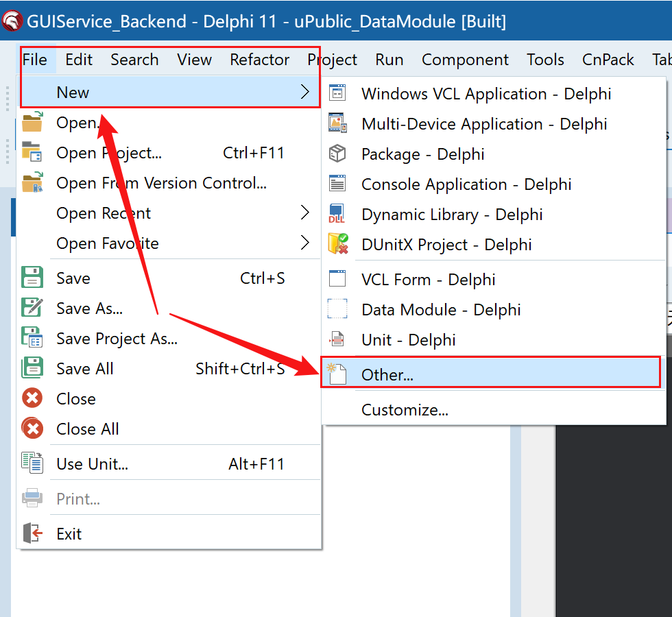Choose Customize... in the New submenu
This screenshot has height=617, width=672.
tap(494, 410)
